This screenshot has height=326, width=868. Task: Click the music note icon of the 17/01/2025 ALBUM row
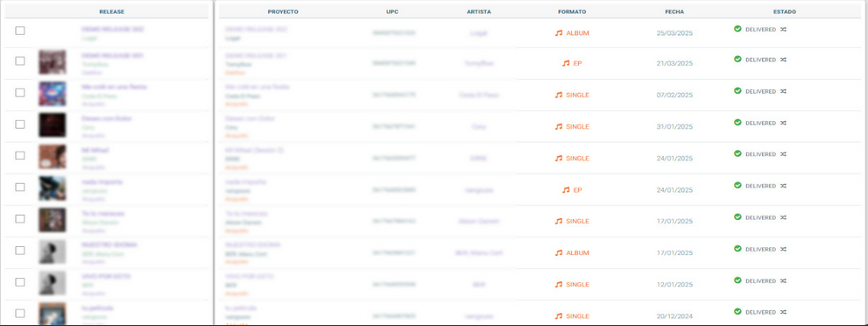point(559,253)
